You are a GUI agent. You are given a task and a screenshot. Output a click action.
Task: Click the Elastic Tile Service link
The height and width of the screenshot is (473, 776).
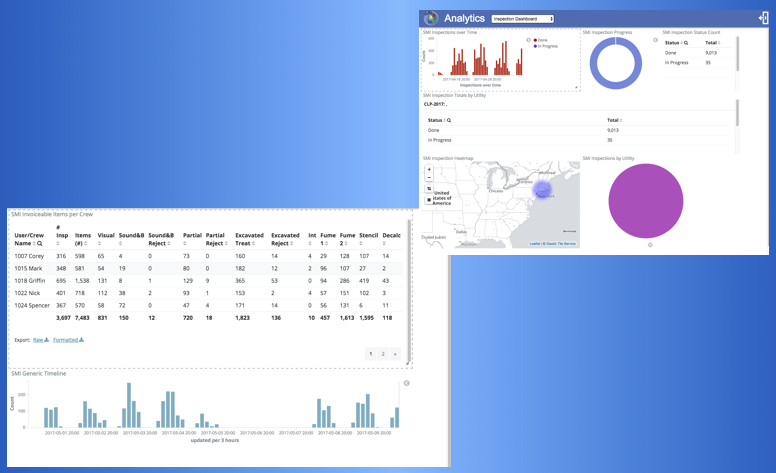561,244
